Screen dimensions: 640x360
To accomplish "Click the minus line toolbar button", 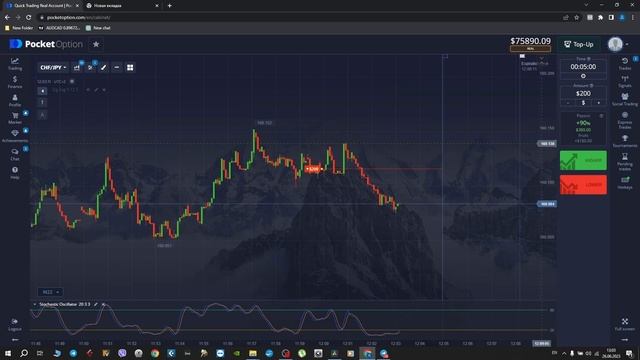I will click(x=117, y=67).
